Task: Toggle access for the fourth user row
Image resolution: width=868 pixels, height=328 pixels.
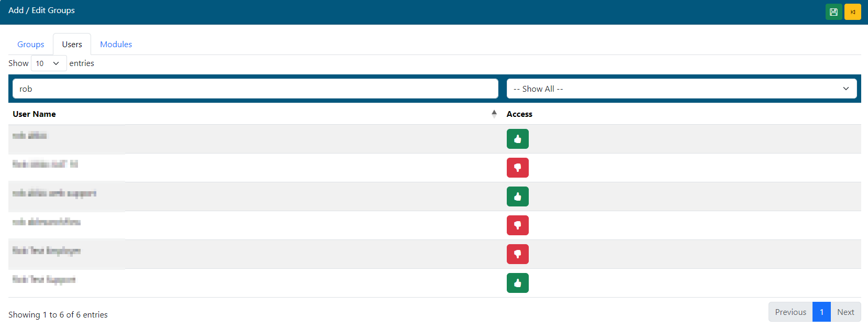Action: [x=517, y=225]
